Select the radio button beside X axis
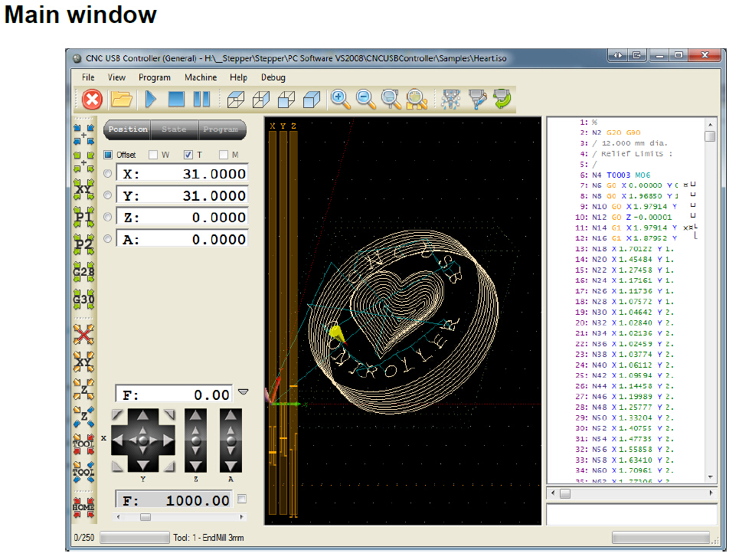This screenshot has width=739, height=560. coord(107,174)
